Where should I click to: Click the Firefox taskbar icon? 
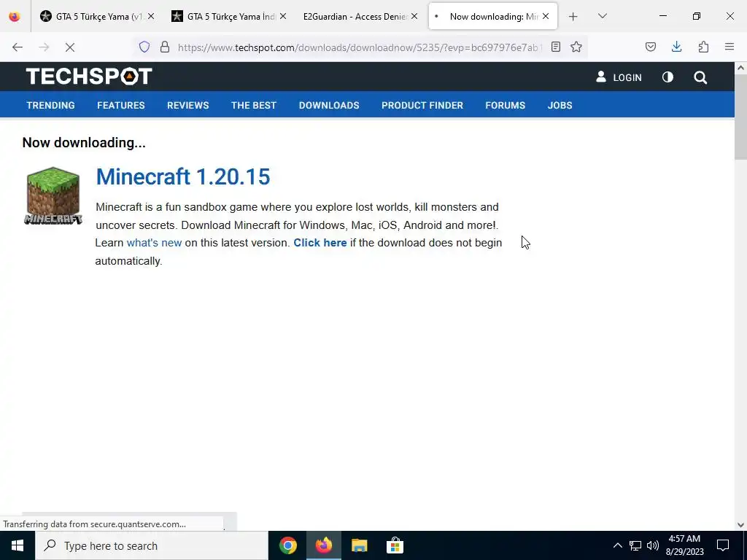(323, 545)
